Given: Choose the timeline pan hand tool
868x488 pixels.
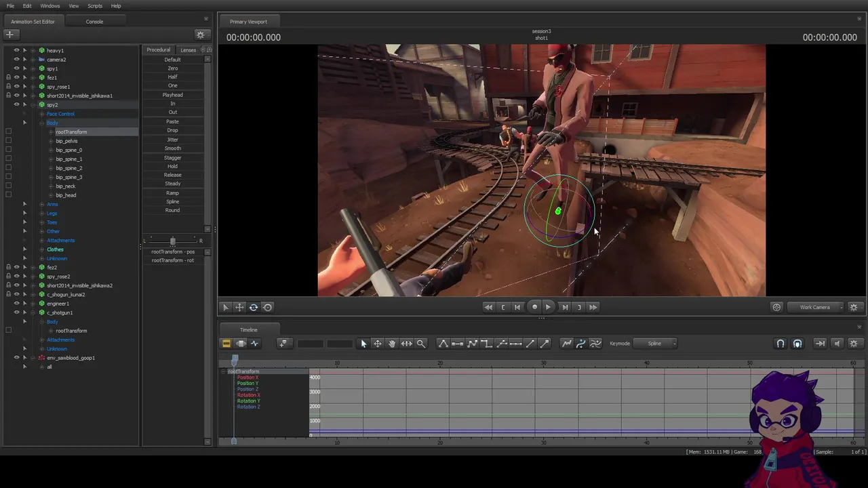Looking at the screenshot, I should tap(392, 344).
